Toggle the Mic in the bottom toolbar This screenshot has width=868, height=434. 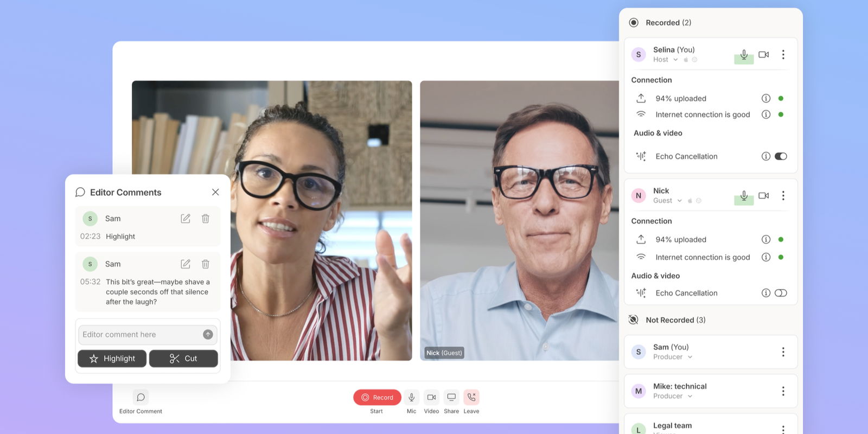(x=412, y=398)
